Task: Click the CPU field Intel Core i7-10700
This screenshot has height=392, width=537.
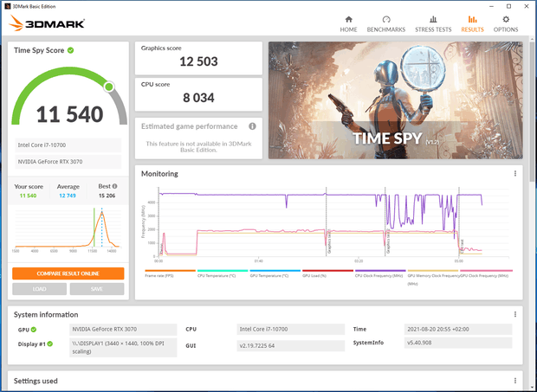Action: coord(290,330)
